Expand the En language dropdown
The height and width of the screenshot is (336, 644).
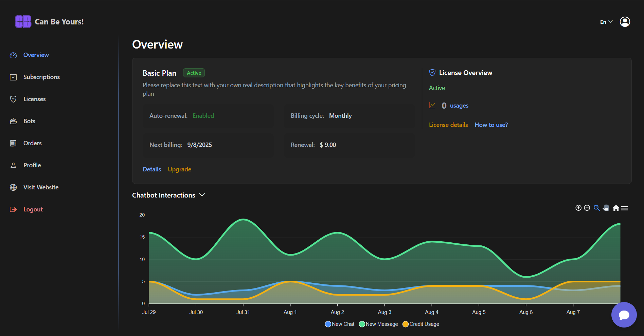(606, 22)
